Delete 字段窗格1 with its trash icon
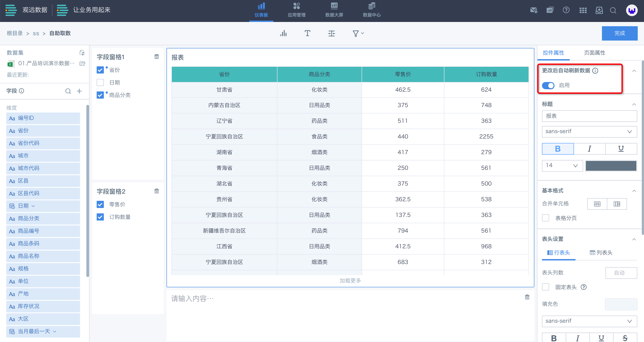The width and height of the screenshot is (644, 342). 156,56
